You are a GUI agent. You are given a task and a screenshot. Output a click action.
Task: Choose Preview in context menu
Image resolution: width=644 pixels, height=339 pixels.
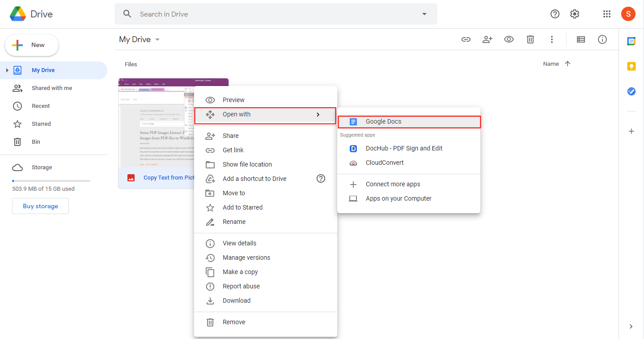[x=265, y=100]
